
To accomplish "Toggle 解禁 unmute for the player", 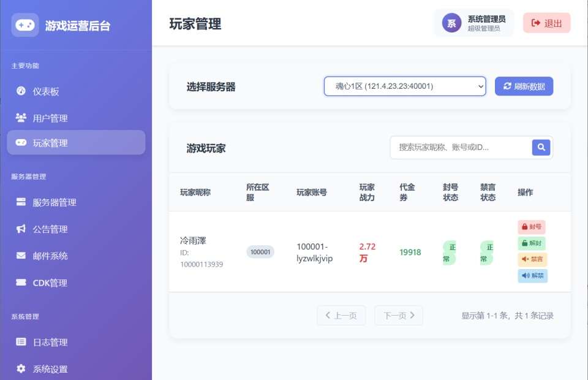I will 531,275.
